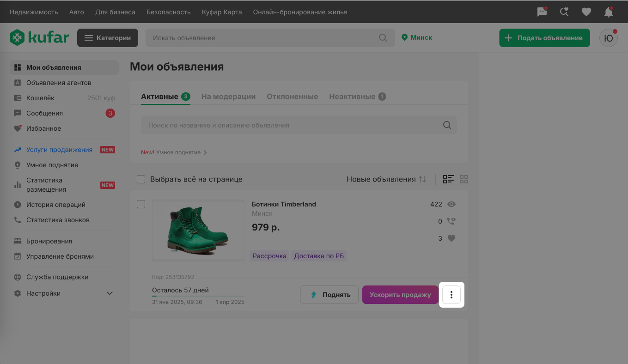Click the favorites heart icon showing 3

(x=451, y=238)
